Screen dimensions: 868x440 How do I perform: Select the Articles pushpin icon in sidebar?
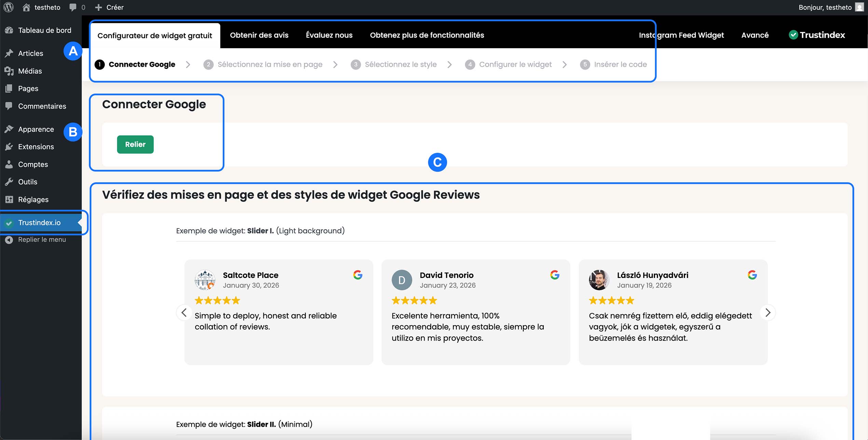coord(9,53)
